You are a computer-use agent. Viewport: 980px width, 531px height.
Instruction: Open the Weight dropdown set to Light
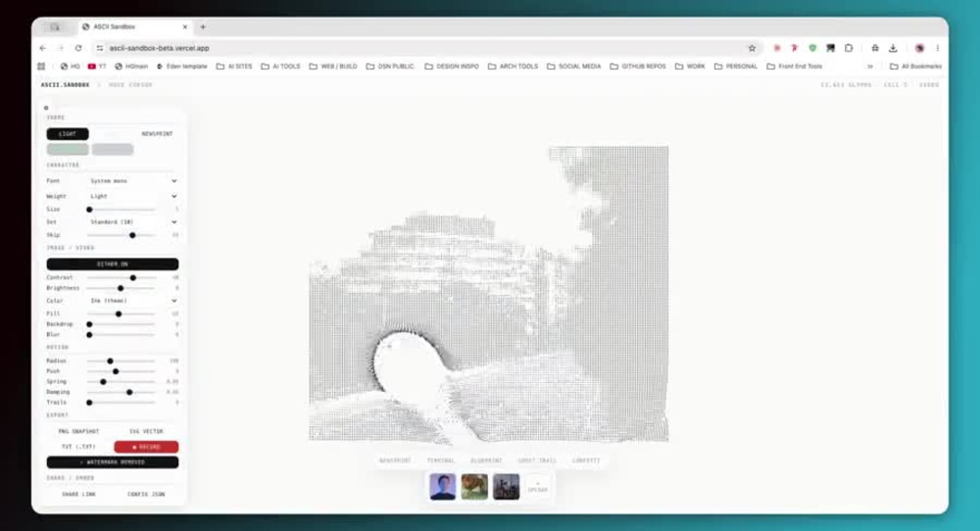[133, 196]
